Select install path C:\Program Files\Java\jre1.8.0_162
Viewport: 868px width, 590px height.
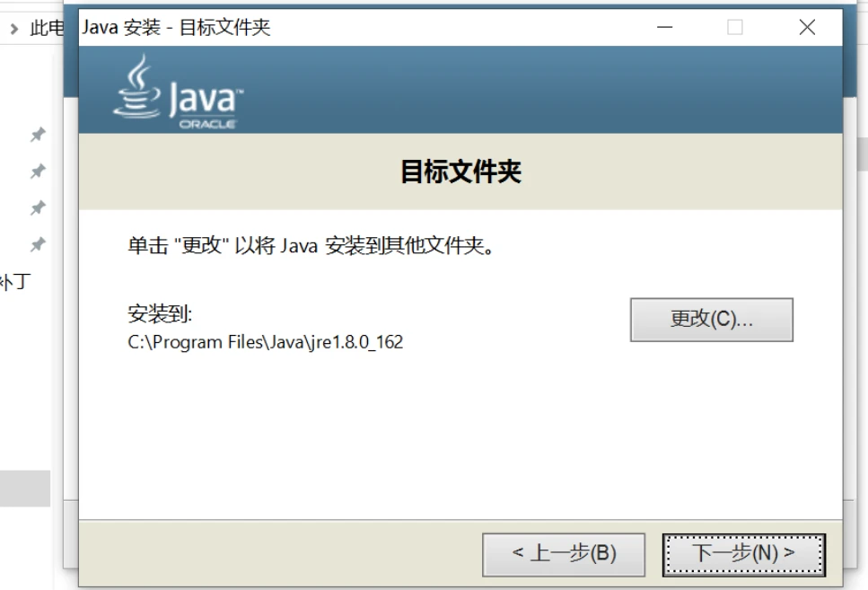tap(265, 342)
